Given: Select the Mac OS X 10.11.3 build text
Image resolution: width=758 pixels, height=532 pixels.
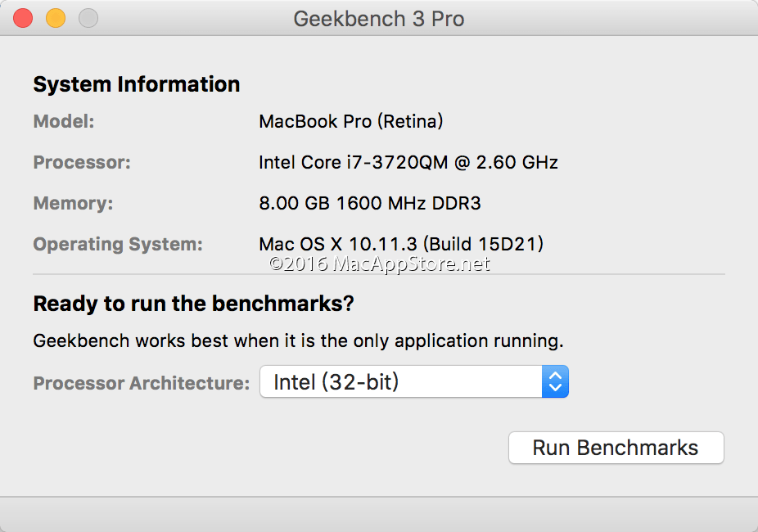Looking at the screenshot, I should coord(401,244).
